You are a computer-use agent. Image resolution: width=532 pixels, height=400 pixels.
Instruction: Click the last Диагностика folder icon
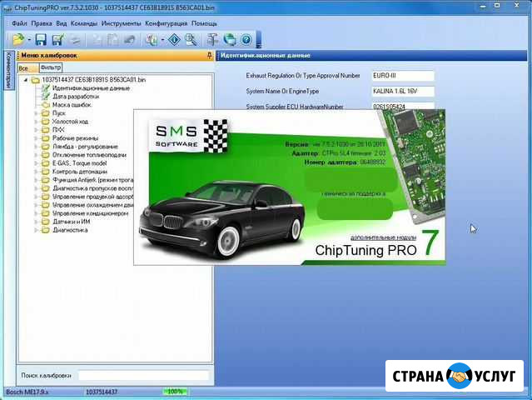[46, 230]
